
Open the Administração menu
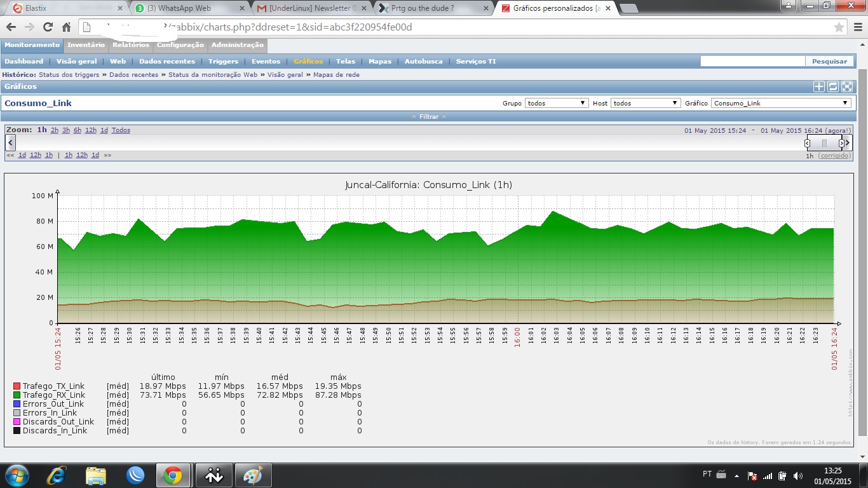pos(238,45)
